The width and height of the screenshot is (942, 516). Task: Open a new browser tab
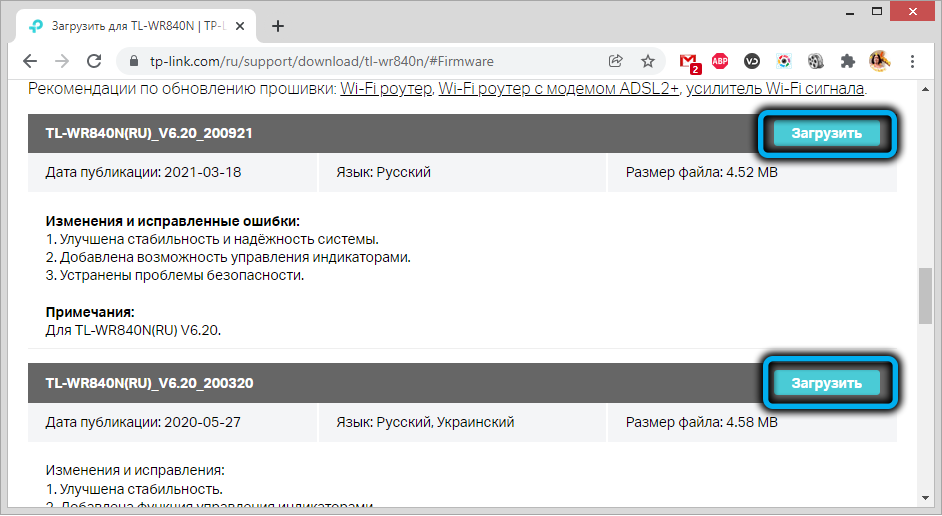tap(278, 26)
